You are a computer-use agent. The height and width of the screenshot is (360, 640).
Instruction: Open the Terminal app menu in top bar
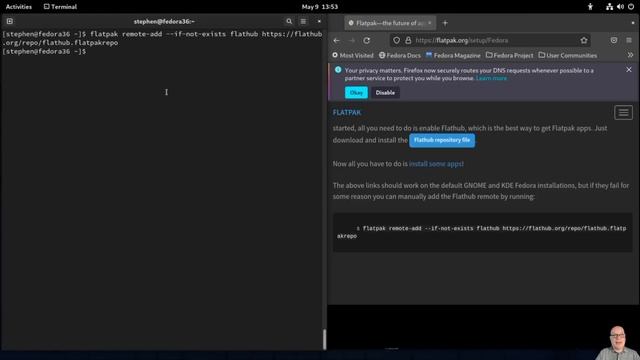click(60, 7)
